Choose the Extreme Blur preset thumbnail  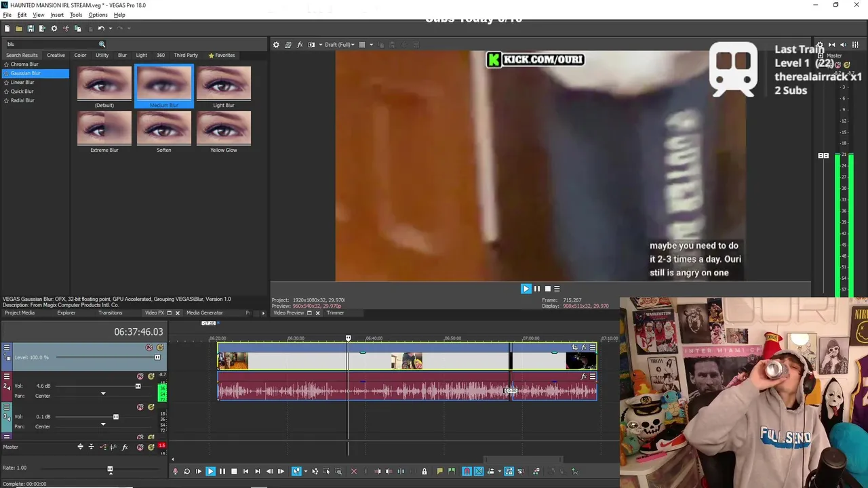(x=104, y=128)
